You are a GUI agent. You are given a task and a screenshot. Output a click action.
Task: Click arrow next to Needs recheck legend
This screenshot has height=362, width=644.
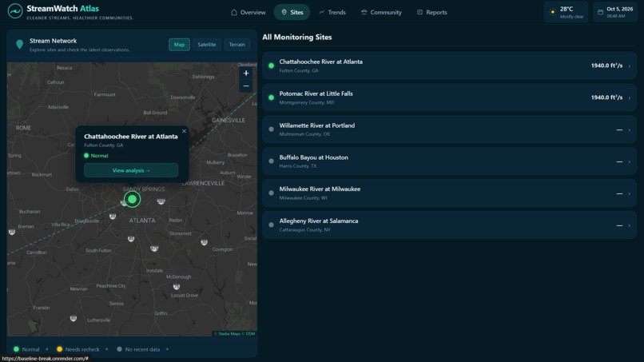click(x=107, y=349)
